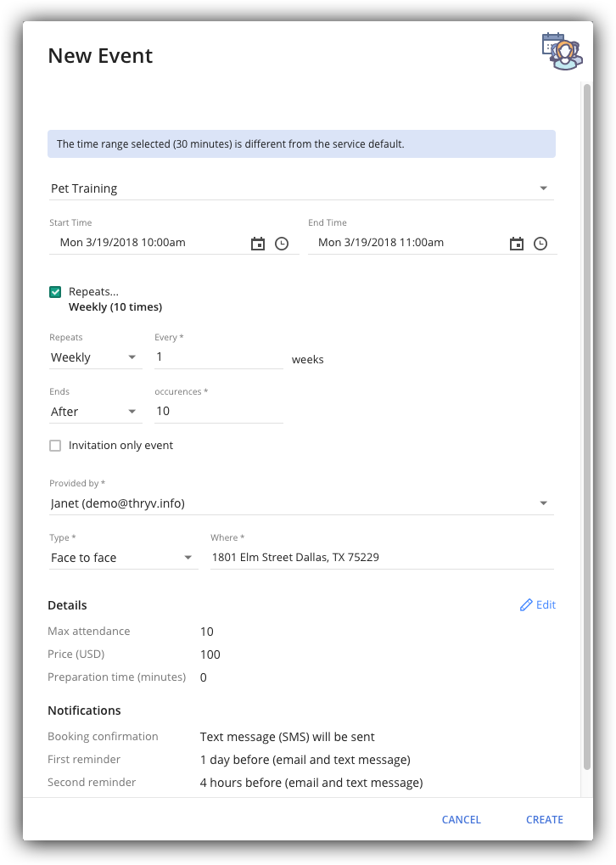Click the CREATE button
Viewport: 616px width, 865px height.
(545, 820)
